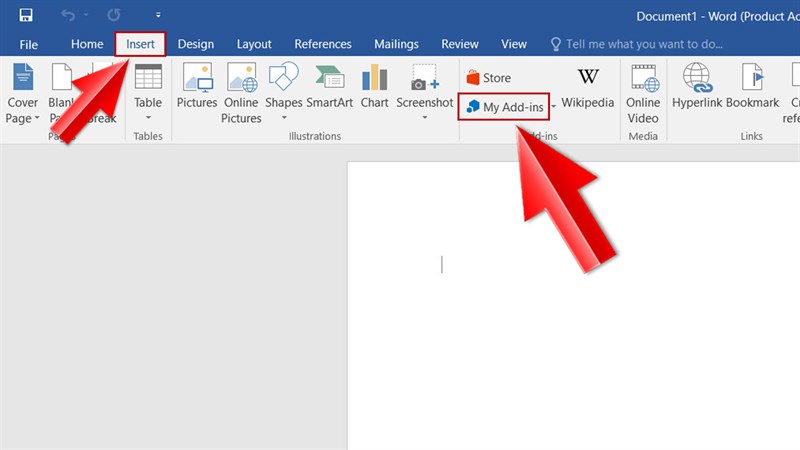Click the Redo/Repeat icon
This screenshot has width=800, height=450.
[x=113, y=15]
